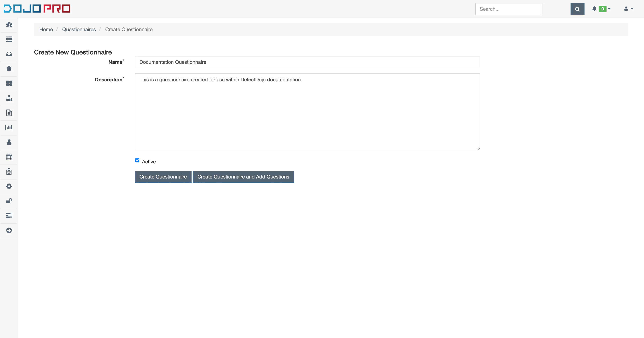Open the Configuration gear icon in sidebar
Screen dimensions: 644x338
tap(9, 186)
